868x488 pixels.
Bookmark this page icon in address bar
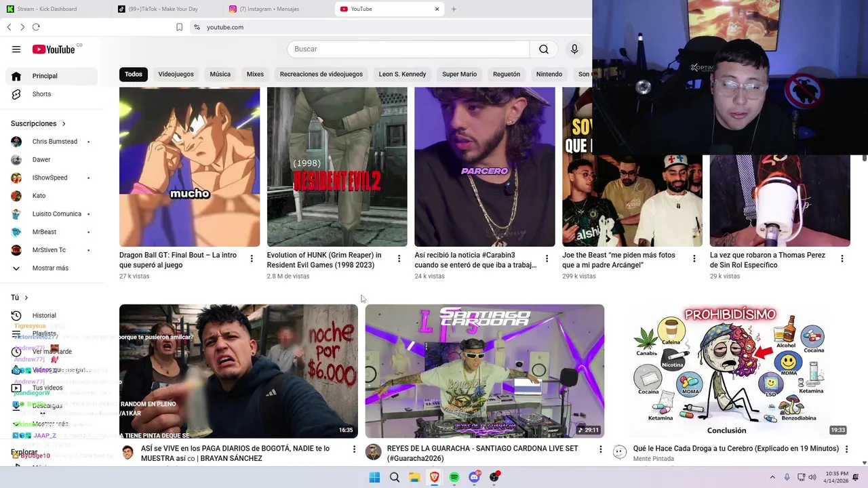pyautogui.click(x=179, y=27)
